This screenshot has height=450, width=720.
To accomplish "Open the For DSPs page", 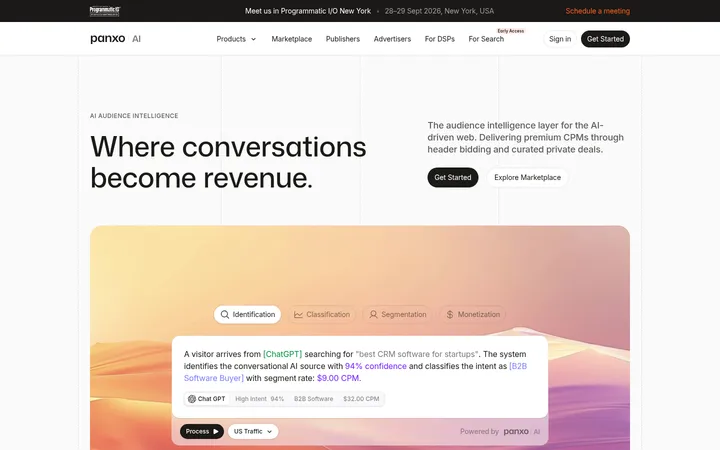I will pyautogui.click(x=439, y=39).
